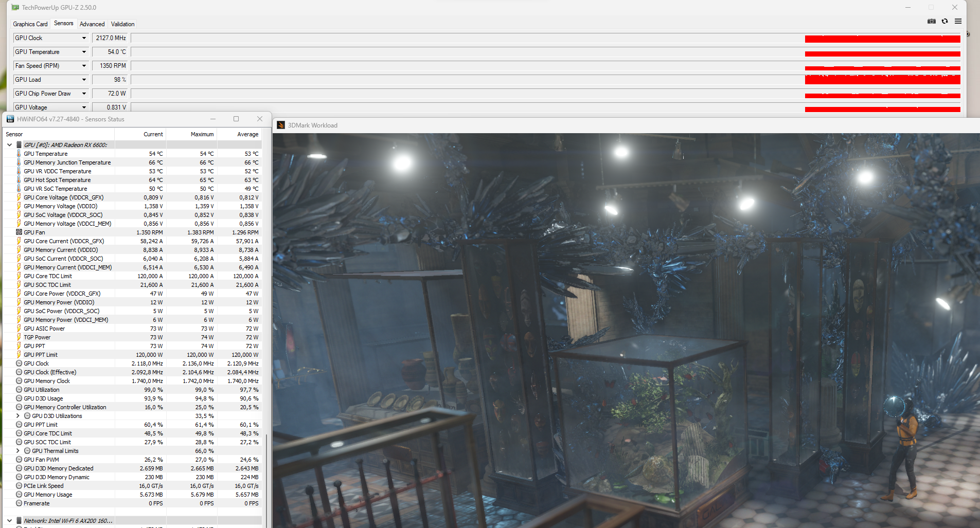Screen dimensions: 980x528
Task: Switch to the Graphics Card tab
Action: coord(30,24)
